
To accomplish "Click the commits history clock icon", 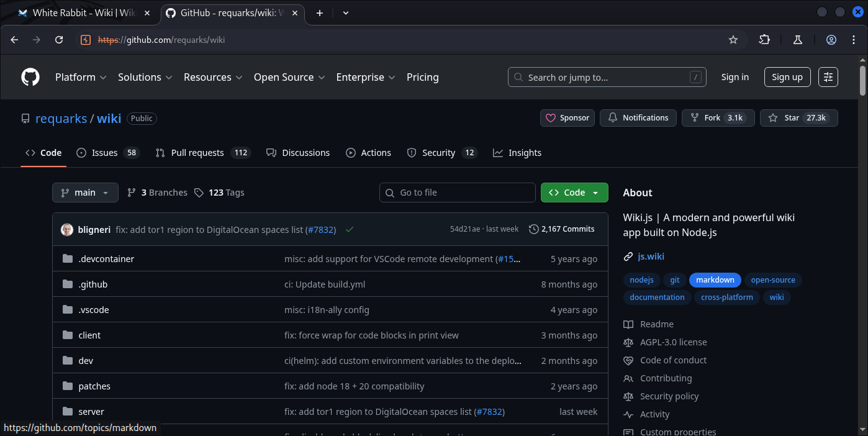I will [x=533, y=229].
